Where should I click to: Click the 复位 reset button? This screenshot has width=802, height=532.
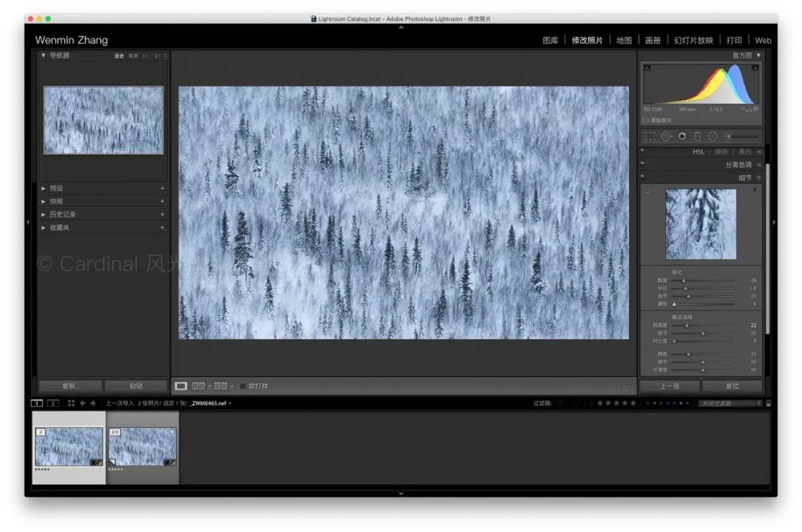[732, 387]
